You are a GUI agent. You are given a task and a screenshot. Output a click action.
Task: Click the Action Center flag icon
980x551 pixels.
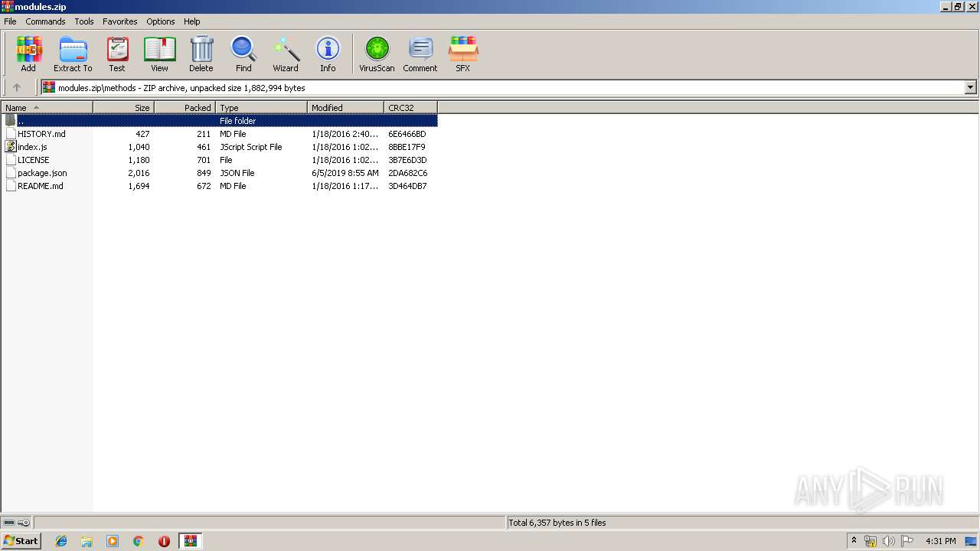(x=906, y=541)
